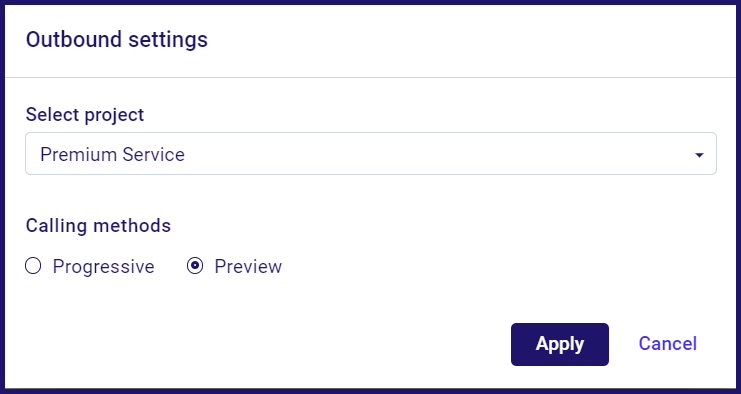Cancel the Outbound settings dialog
Viewport: 741px width, 394px height.
(667, 343)
